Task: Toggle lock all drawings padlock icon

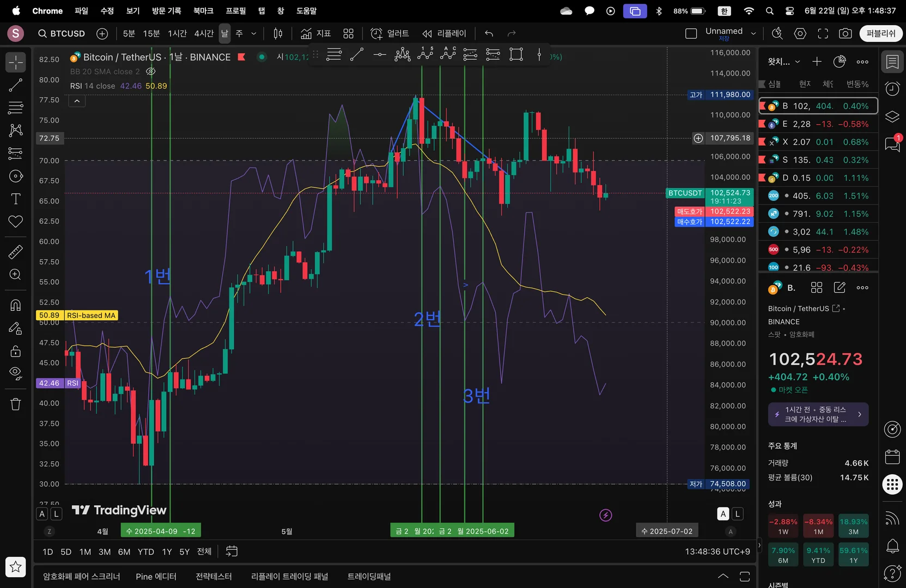Action: [x=16, y=351]
